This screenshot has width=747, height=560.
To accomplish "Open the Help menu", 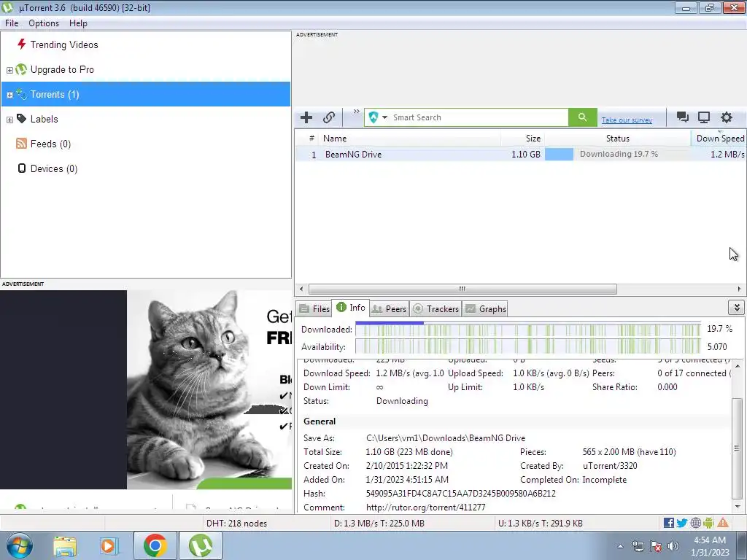I will click(x=78, y=23).
